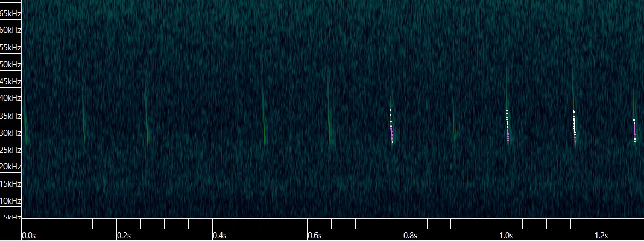644x241 pixels.
Task: Click the 0.0s time axis label
Action: [29, 236]
